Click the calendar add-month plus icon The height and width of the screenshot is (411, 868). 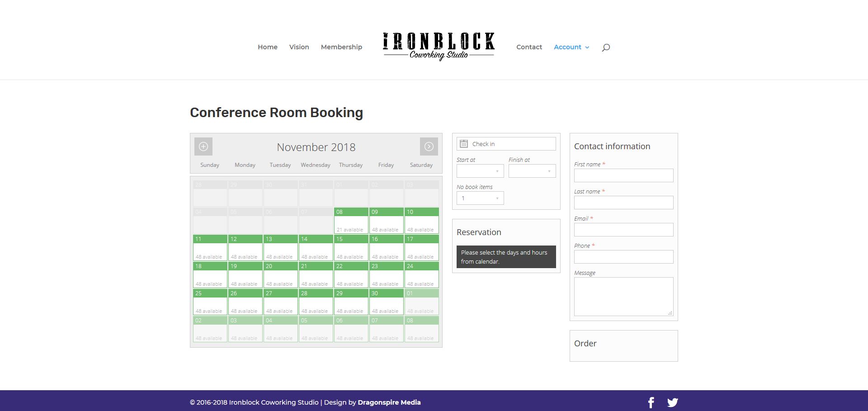[x=203, y=146]
